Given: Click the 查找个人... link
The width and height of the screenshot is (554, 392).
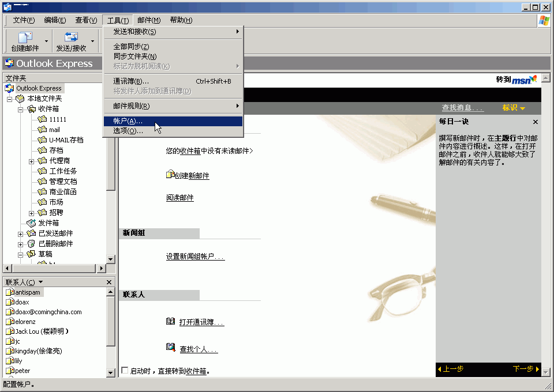Looking at the screenshot, I should (x=199, y=349).
